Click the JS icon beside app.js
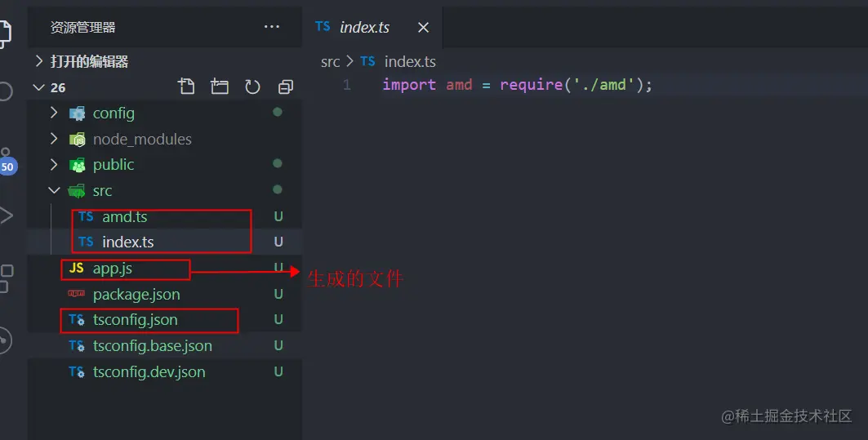The height and width of the screenshot is (440, 868). (77, 268)
